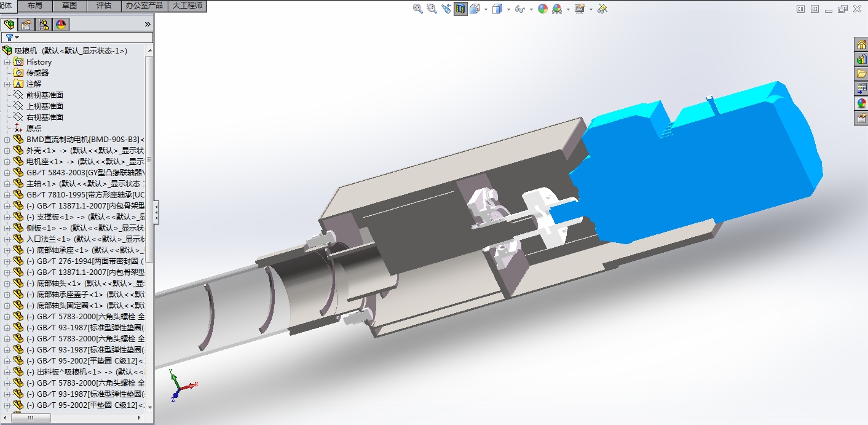Open the filter dropdown arrow beside the funnel

click(x=17, y=38)
